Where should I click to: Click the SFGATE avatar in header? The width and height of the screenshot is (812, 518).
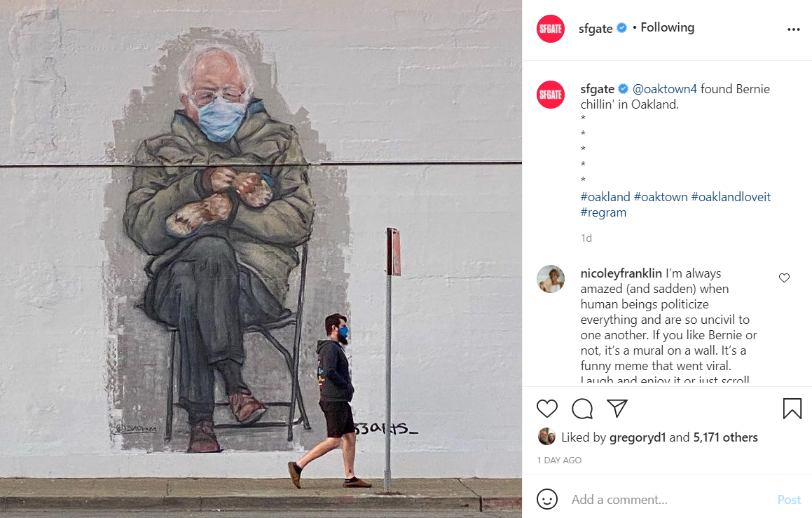click(551, 29)
